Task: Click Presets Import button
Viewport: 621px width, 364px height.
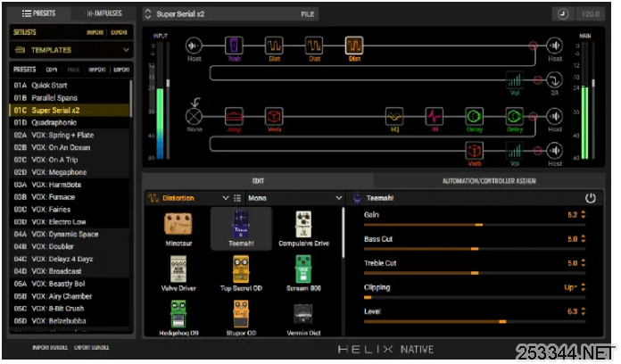Action: (97, 70)
